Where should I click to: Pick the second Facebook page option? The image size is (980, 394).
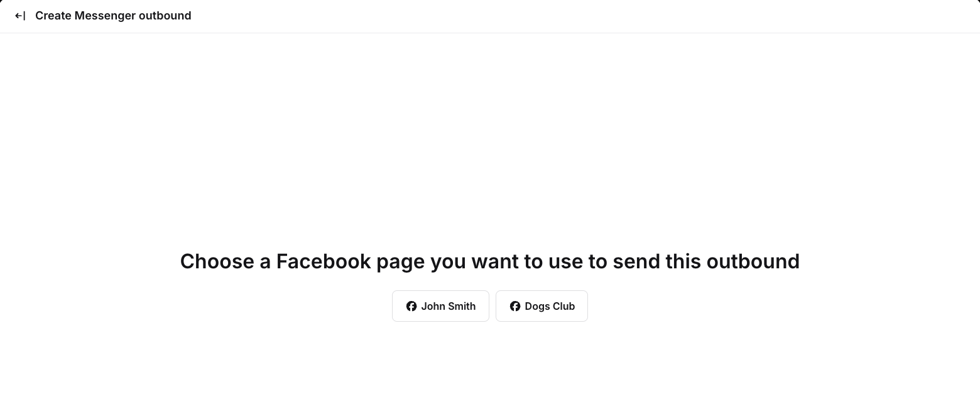coord(542,306)
